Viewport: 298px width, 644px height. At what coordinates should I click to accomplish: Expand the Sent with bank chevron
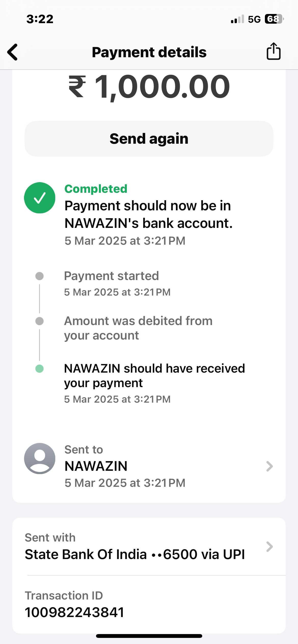click(x=269, y=547)
